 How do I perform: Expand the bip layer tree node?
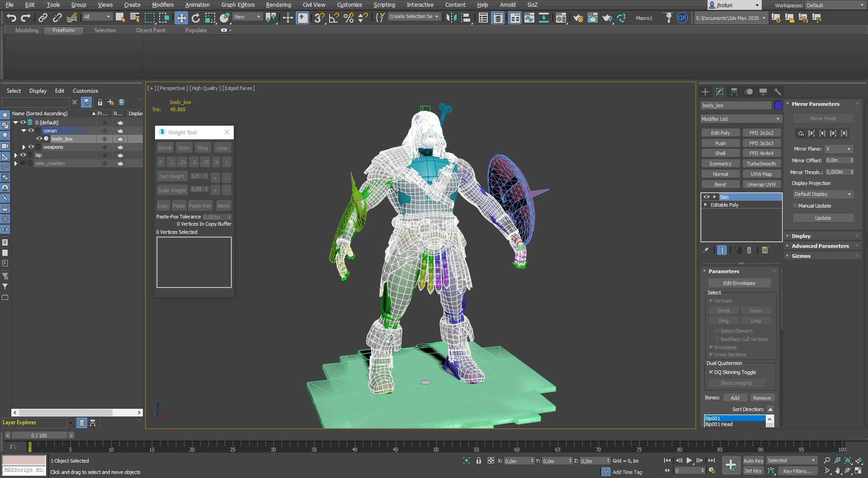click(x=16, y=155)
